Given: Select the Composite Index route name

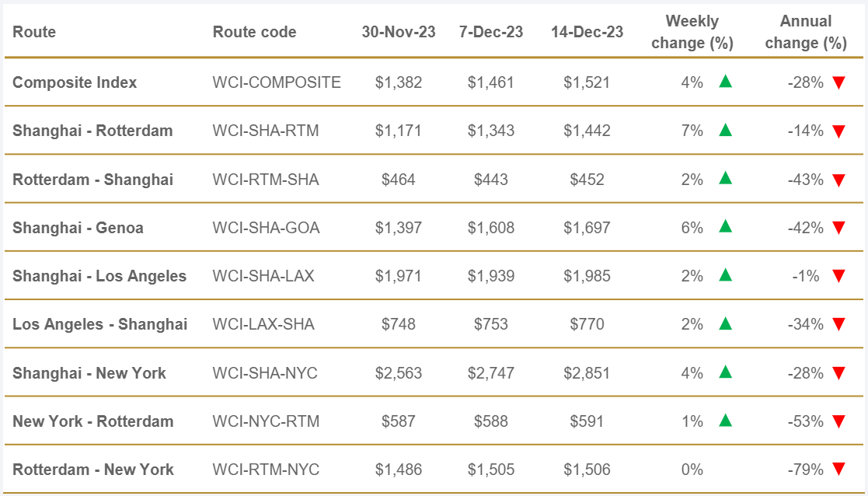Looking at the screenshot, I should click(x=75, y=82).
